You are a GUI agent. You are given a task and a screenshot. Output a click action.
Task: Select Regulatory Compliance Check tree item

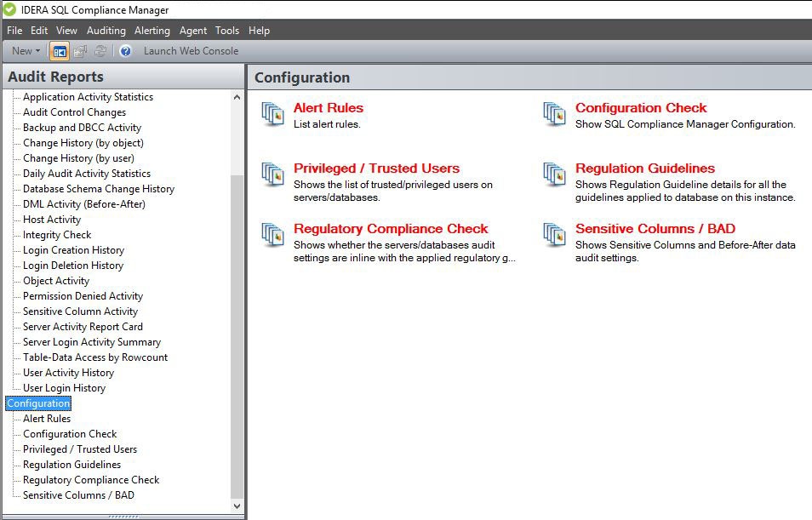pyautogui.click(x=91, y=480)
